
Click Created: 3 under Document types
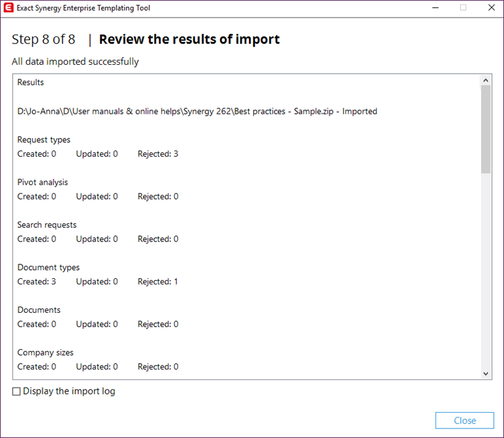pyautogui.click(x=37, y=281)
